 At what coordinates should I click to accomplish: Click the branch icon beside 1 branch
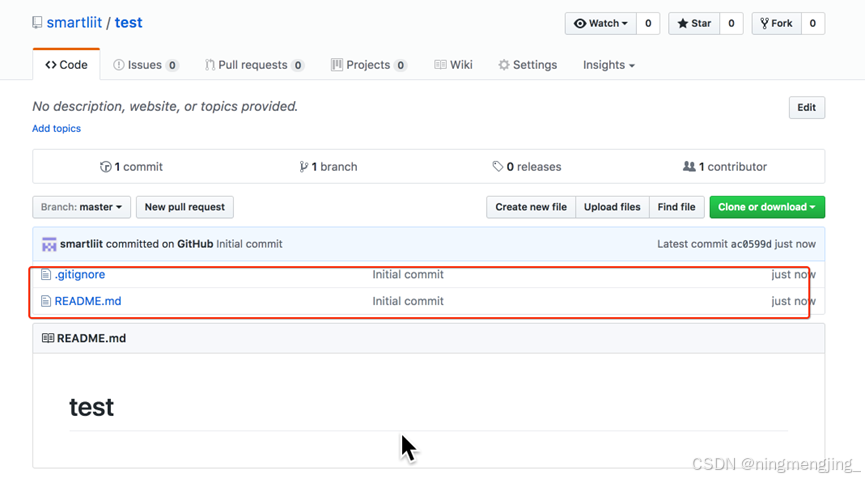click(303, 167)
